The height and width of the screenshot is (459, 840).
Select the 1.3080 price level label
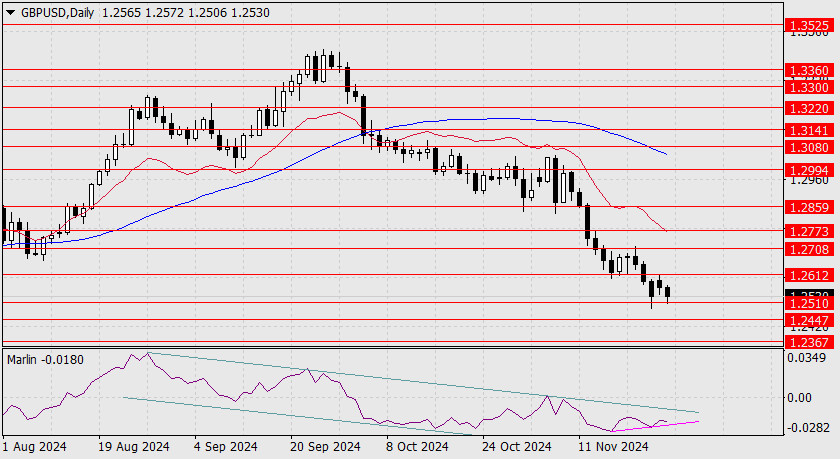click(809, 147)
